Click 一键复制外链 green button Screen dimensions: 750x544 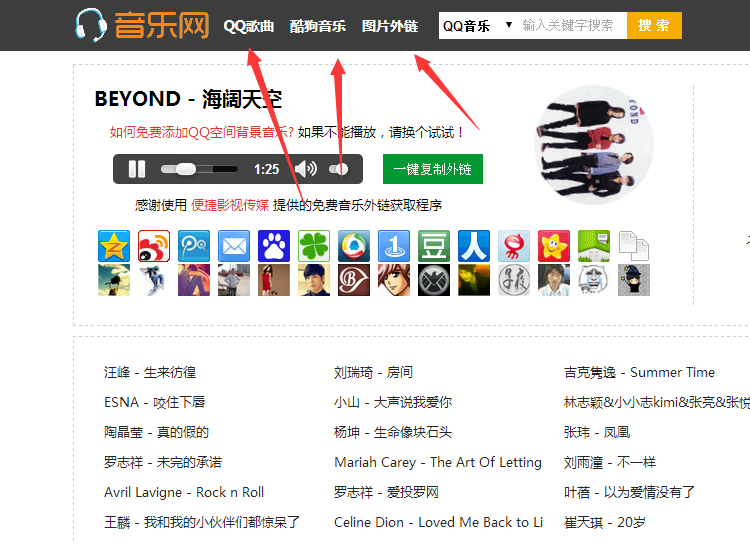[433, 169]
